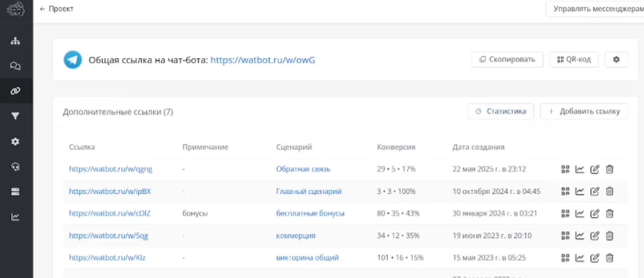Open the scenario tree icon in sidebar

(x=15, y=41)
